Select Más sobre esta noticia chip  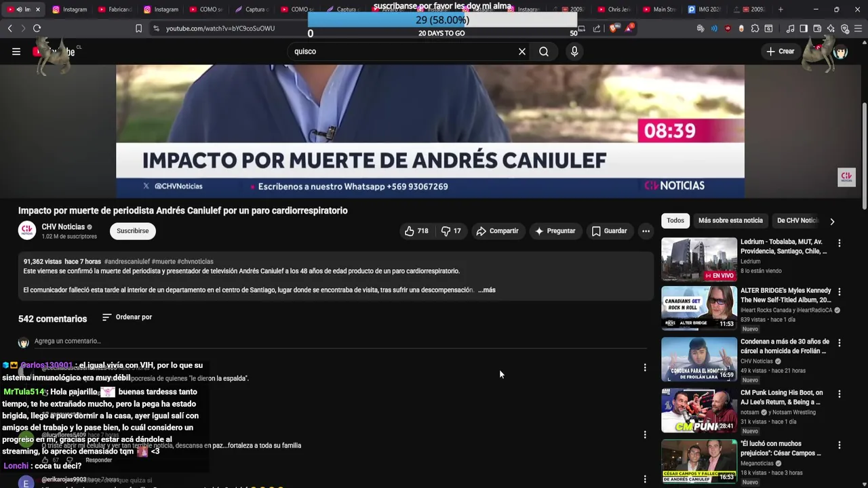[730, 220]
